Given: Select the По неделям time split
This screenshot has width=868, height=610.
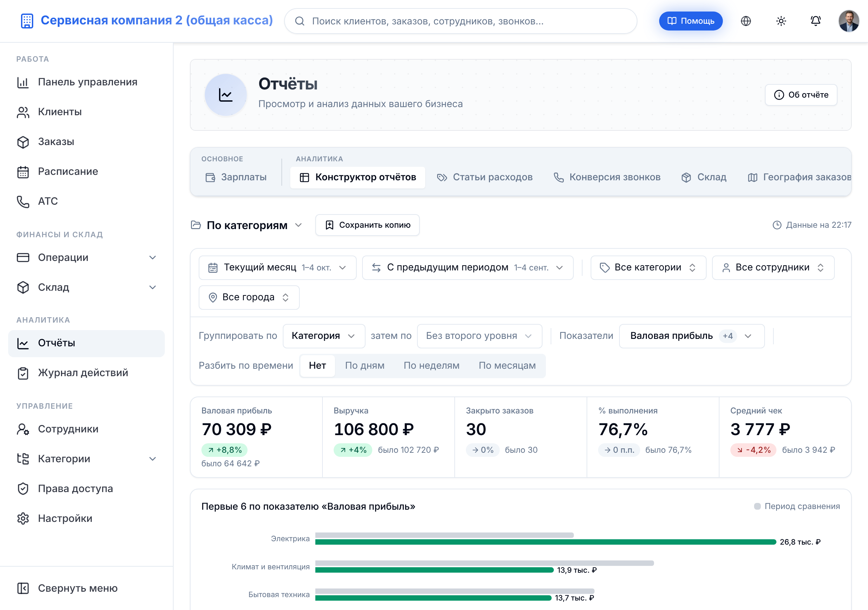Looking at the screenshot, I should 431,365.
